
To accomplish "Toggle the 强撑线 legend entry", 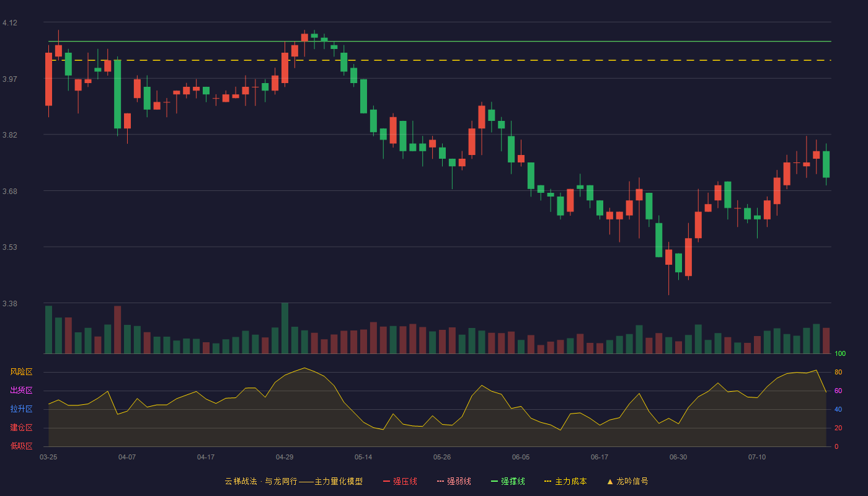I will point(508,481).
